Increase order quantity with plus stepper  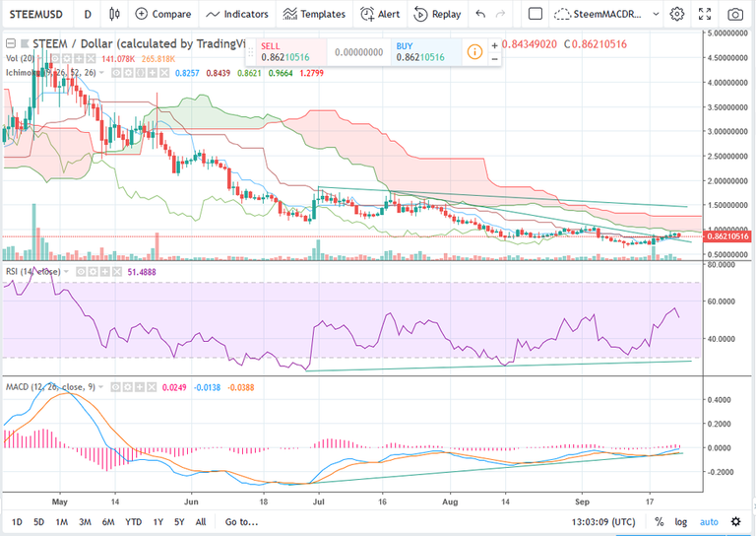(x=494, y=46)
